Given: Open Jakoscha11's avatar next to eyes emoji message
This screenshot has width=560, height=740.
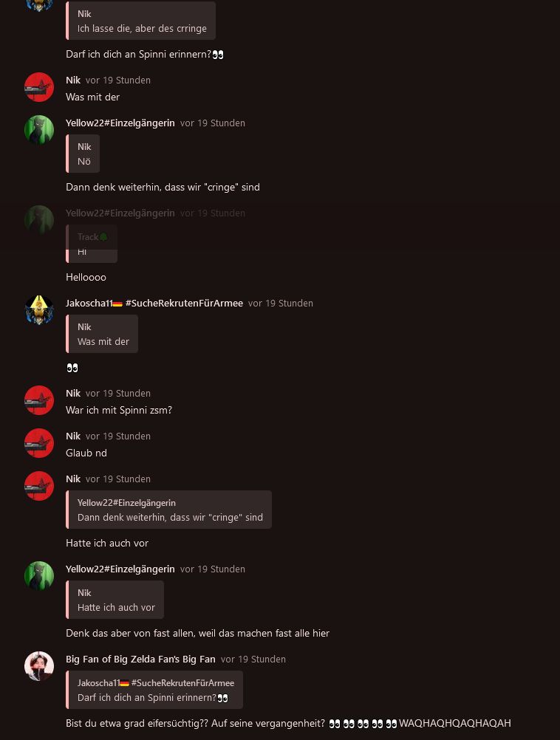Looking at the screenshot, I should click(x=39, y=310).
